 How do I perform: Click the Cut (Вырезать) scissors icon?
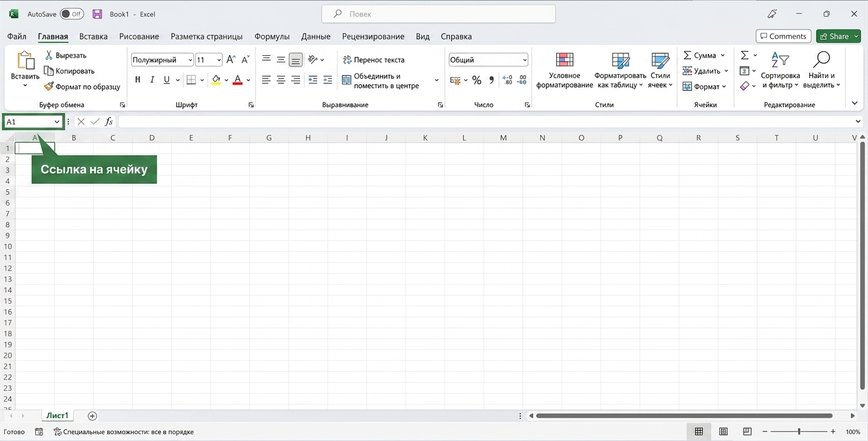tap(49, 55)
